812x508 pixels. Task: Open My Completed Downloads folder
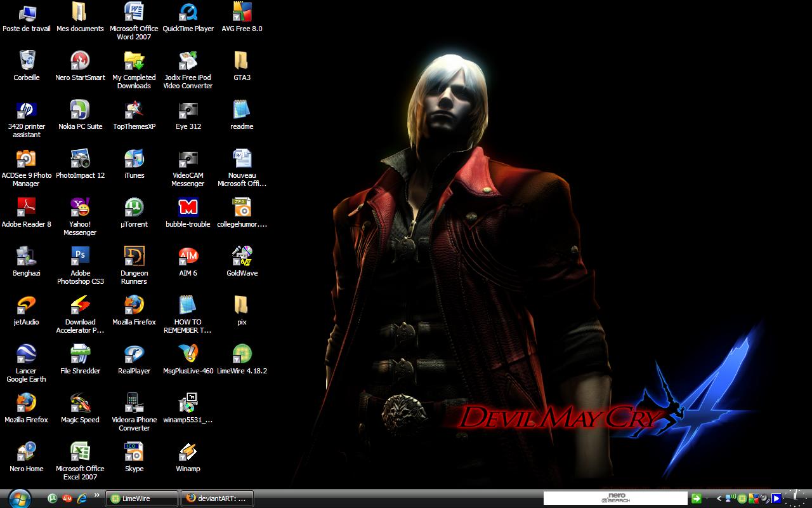tap(134, 70)
